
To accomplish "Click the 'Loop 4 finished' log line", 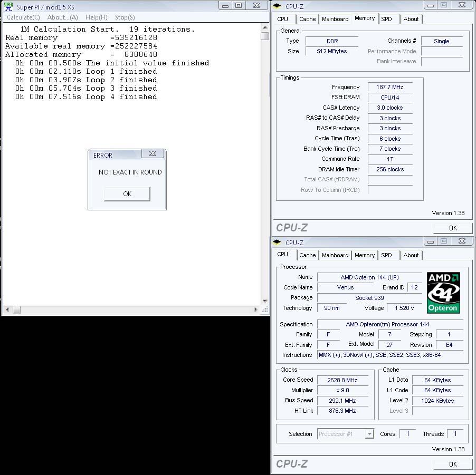I will (86, 97).
